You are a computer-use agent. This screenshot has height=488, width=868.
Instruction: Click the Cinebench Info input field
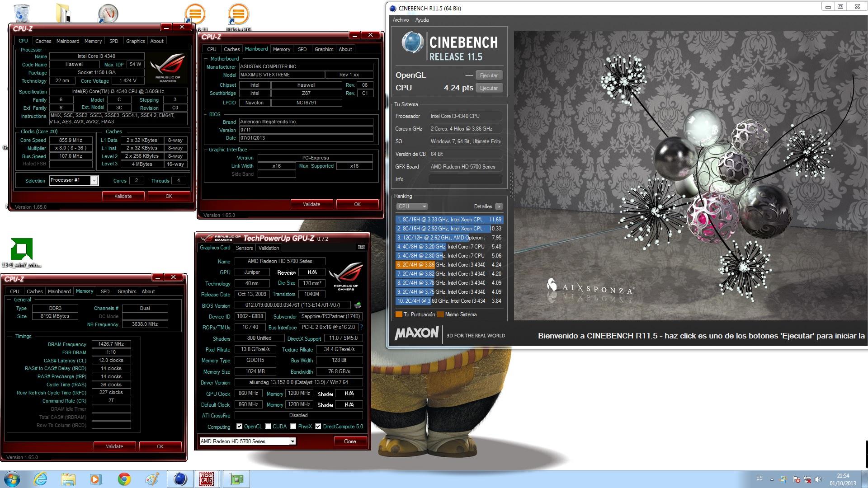465,179
